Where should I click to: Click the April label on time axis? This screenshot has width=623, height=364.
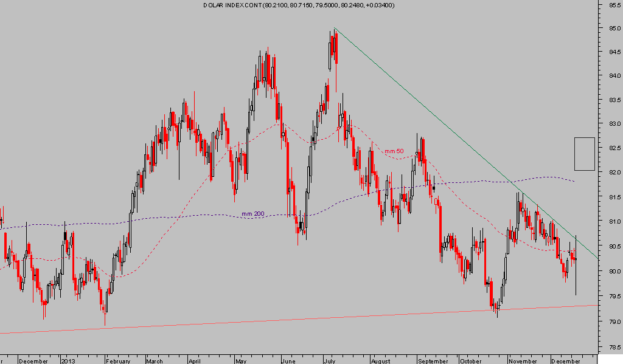196,360
